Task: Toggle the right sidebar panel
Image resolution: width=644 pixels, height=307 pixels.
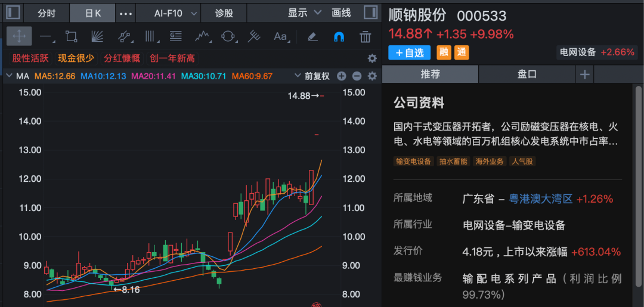Action: click(x=370, y=13)
